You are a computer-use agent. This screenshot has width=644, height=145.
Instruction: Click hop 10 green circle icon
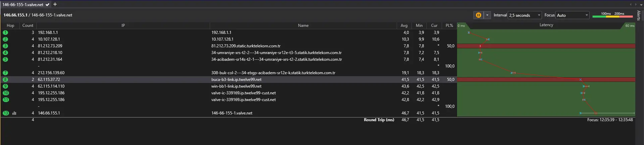[6, 93]
